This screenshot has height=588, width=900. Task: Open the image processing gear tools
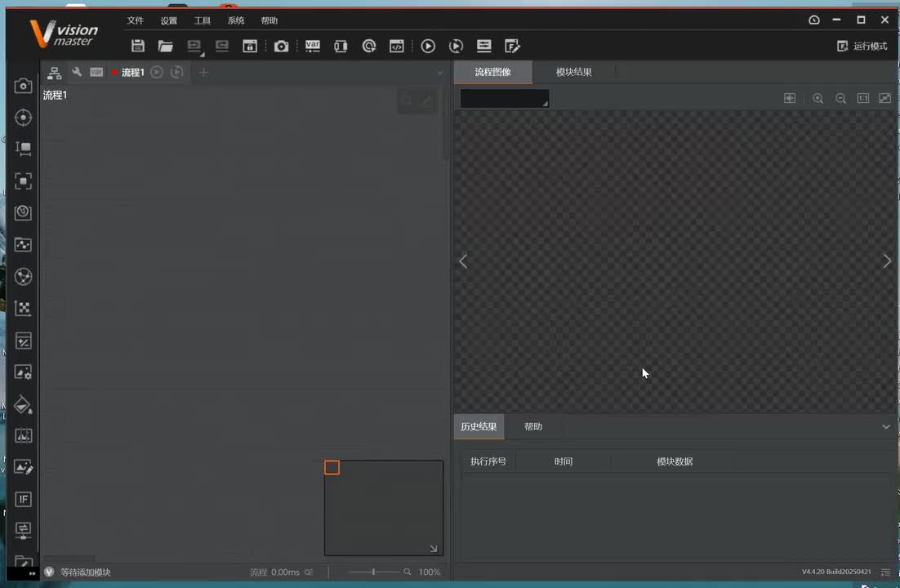(x=23, y=372)
